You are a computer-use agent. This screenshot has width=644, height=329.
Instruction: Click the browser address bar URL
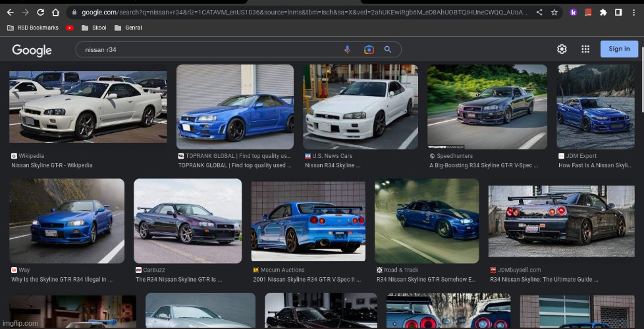point(304,13)
